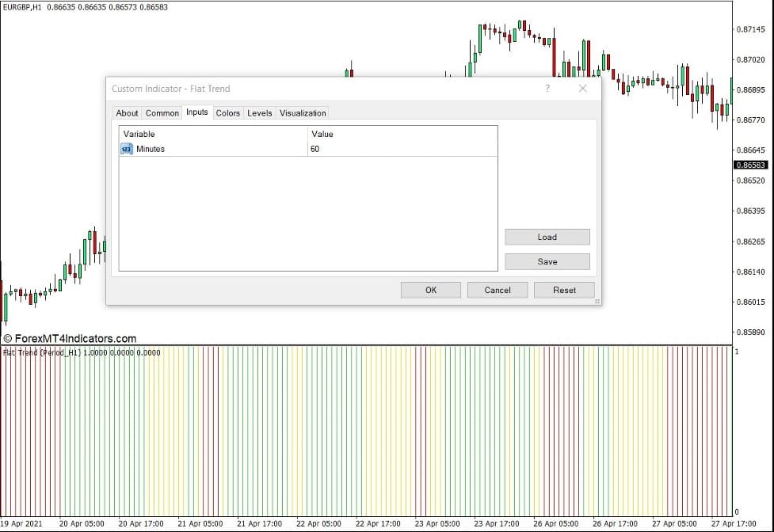774x532 pixels.
Task: Reset the Flat Trend parameters
Action: 564,290
